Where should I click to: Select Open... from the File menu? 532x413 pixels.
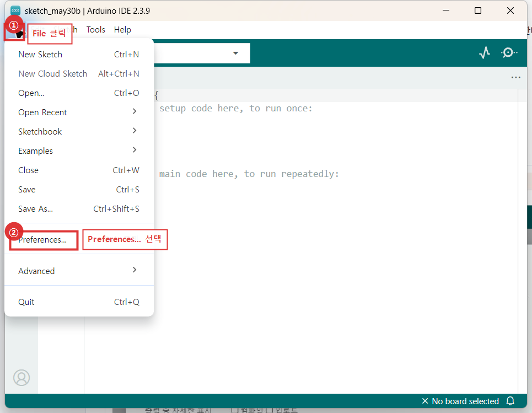tap(79, 93)
